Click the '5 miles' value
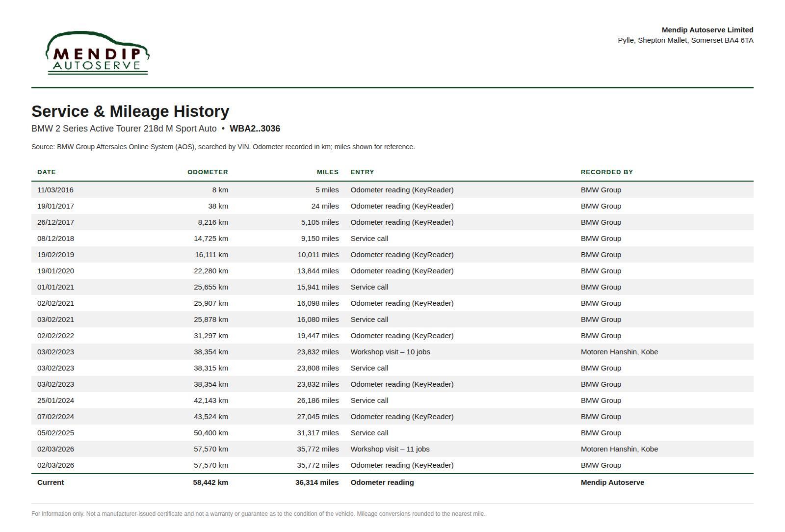Screen dimensions: 785x532 (327, 190)
